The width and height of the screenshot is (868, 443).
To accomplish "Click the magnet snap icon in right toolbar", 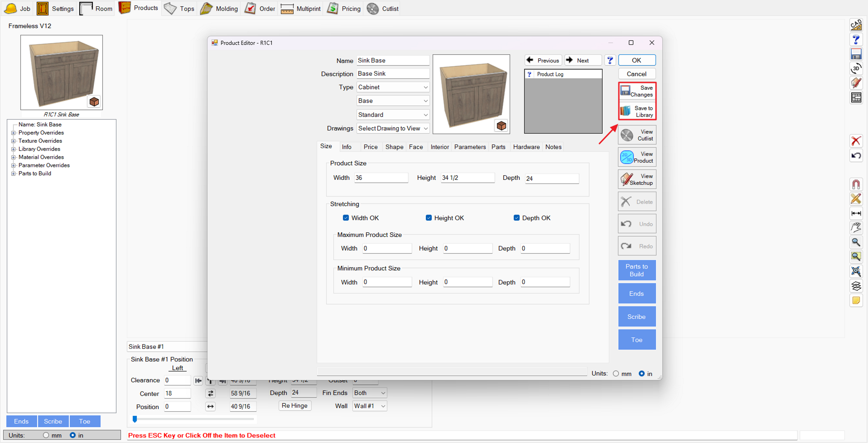I will (856, 184).
